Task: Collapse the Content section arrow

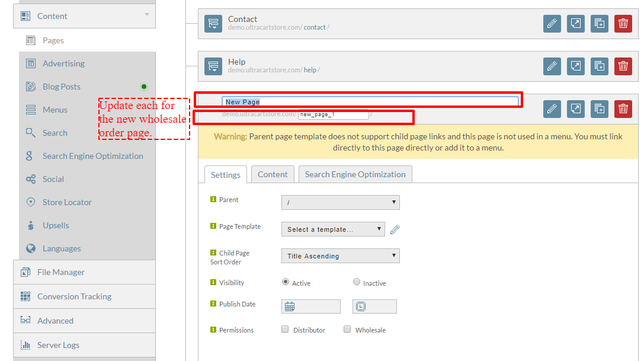Action: click(x=146, y=15)
